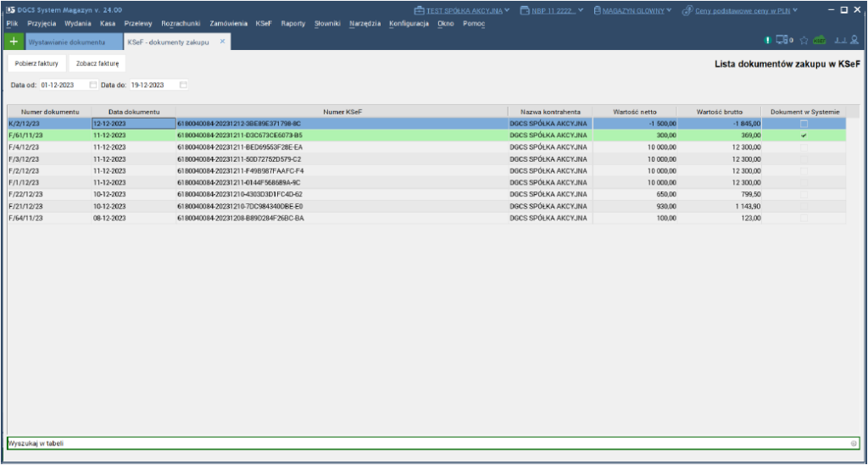This screenshot has height=465, width=868.
Task: Click the Zobacz fakturę button
Action: tap(97, 64)
